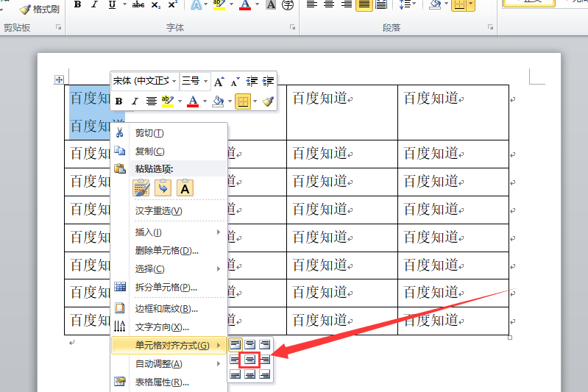The width and height of the screenshot is (588, 392).
Task: Click the Format Painter brush in mini toolbar
Action: [x=268, y=101]
